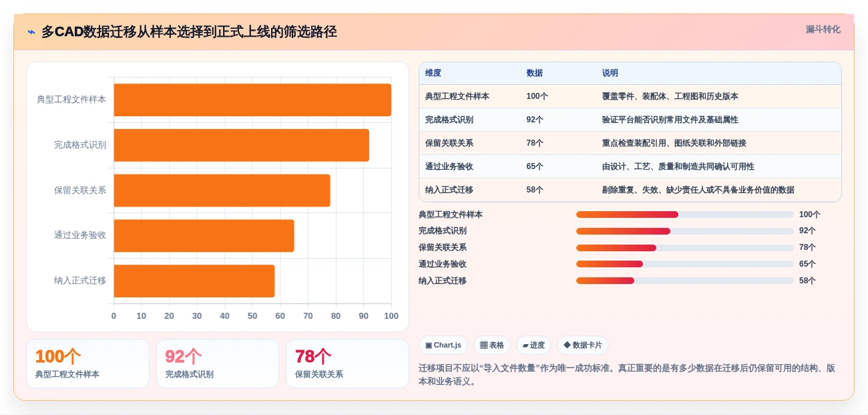Click the 数据 column header
Viewport: 868px width, 415px height.
point(534,73)
